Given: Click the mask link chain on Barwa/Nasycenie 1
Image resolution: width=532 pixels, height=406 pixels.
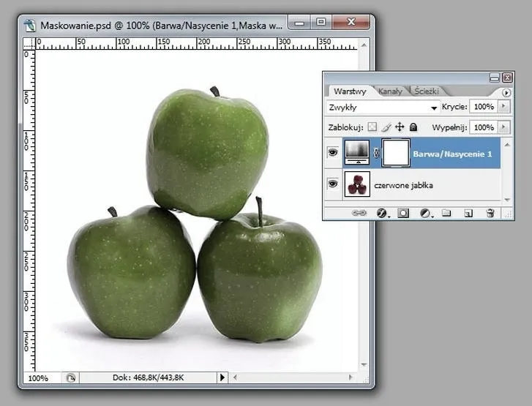Looking at the screenshot, I should click(x=376, y=153).
